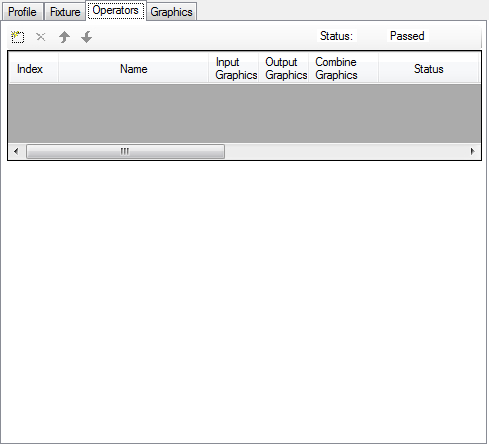Go to the Graphics tab

pyautogui.click(x=171, y=12)
